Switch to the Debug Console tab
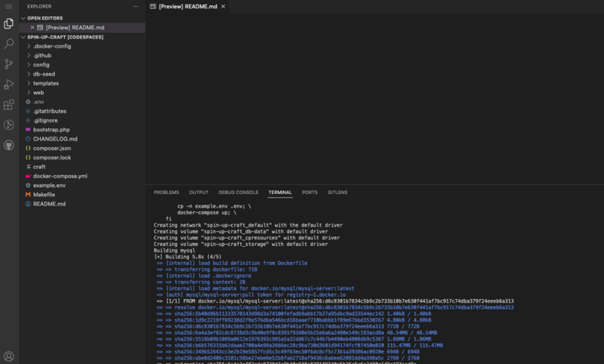The height and width of the screenshot is (364, 604). 238,193
